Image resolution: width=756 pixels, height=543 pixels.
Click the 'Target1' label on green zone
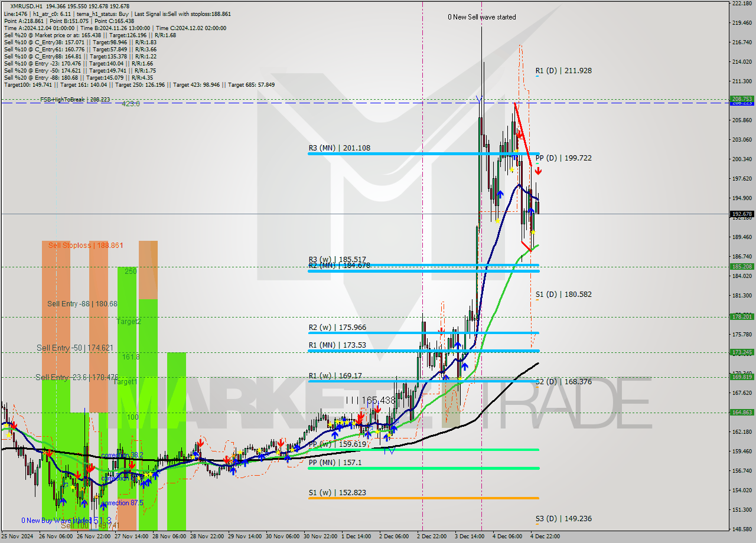126,382
